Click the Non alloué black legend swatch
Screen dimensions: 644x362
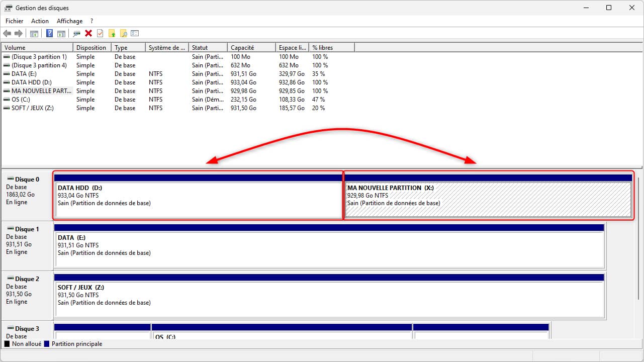7,344
